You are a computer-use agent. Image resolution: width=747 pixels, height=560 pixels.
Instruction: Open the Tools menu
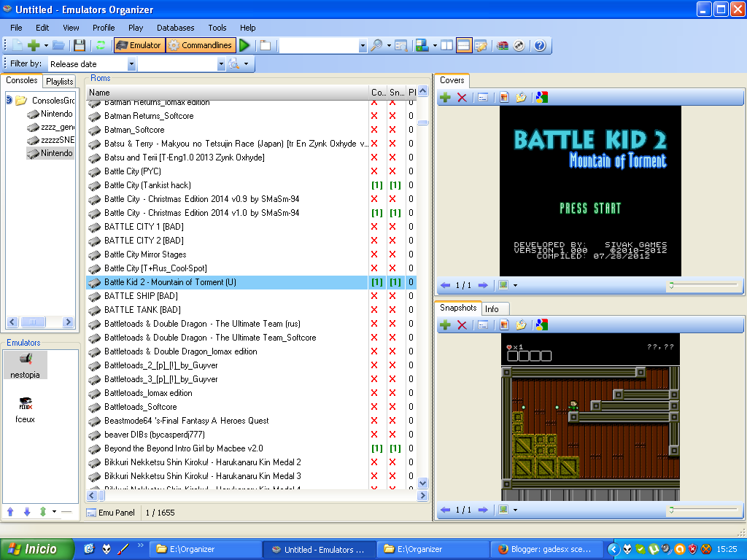click(217, 28)
